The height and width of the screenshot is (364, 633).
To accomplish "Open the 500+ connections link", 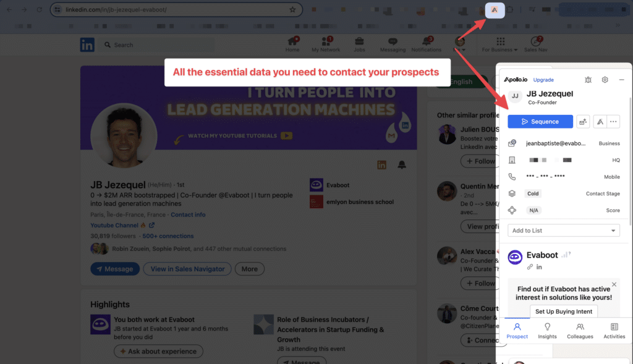I will coord(168,236).
